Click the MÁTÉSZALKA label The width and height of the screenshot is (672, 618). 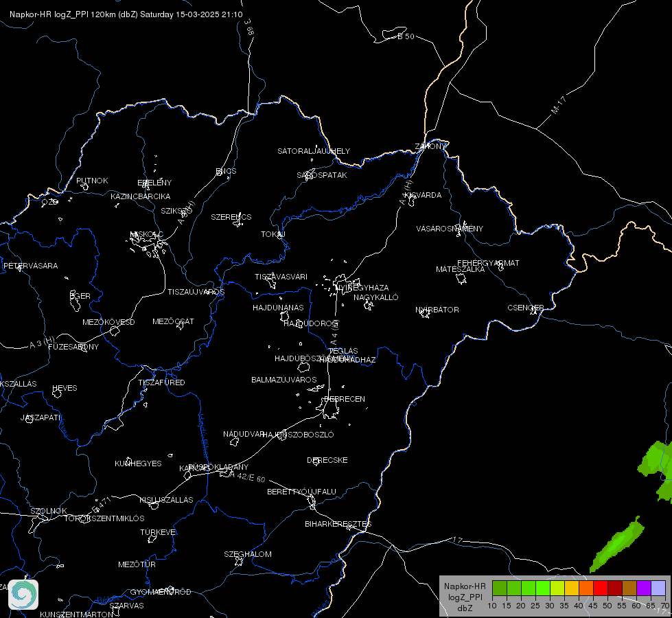[461, 269]
